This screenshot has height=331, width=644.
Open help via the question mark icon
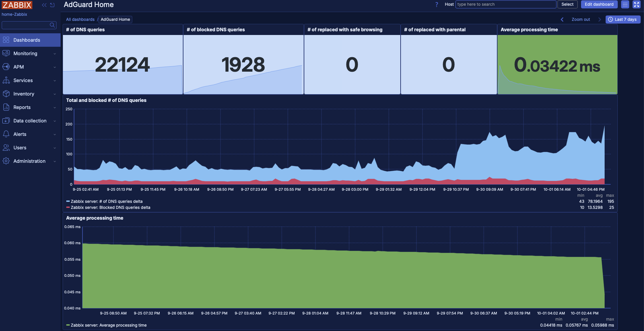click(x=437, y=4)
